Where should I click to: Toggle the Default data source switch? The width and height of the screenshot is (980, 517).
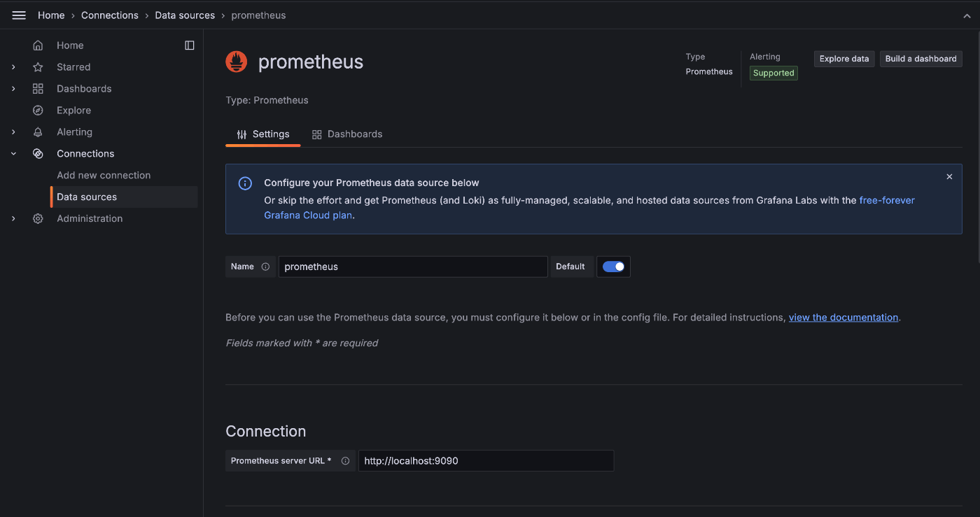[613, 267]
